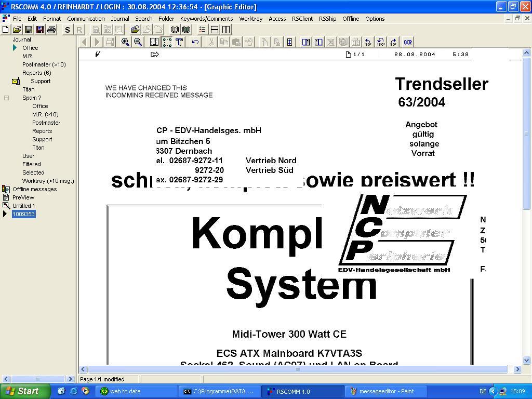Open the Offline messages entry

coord(34,189)
